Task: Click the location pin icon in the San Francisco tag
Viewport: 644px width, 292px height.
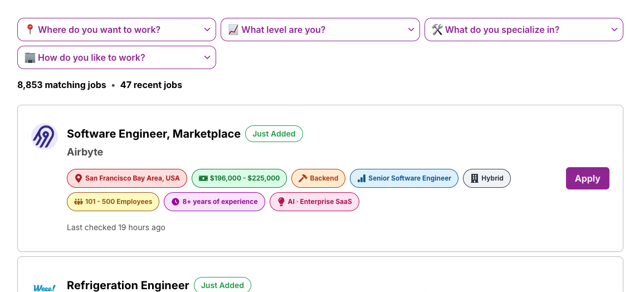Action: (79, 178)
